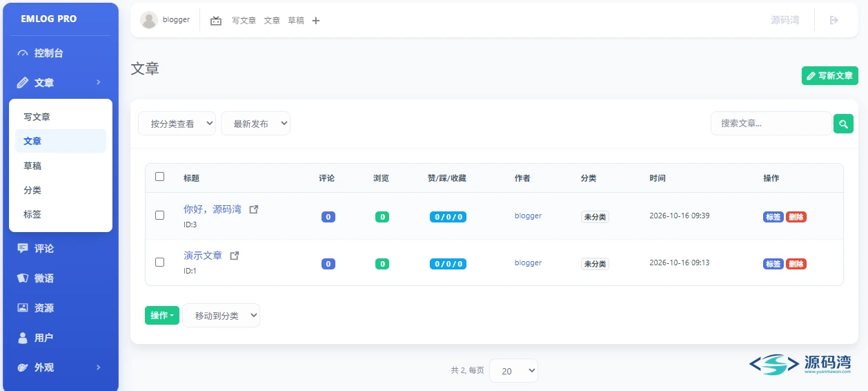Open the 移动到分类 dropdown
868x391 pixels.
(221, 316)
